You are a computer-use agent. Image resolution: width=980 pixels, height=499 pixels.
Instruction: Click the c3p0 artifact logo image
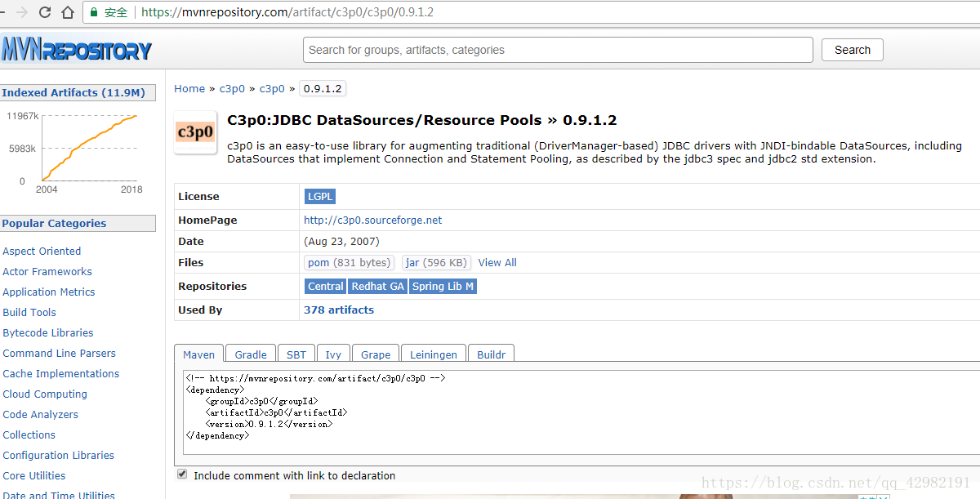(x=195, y=132)
